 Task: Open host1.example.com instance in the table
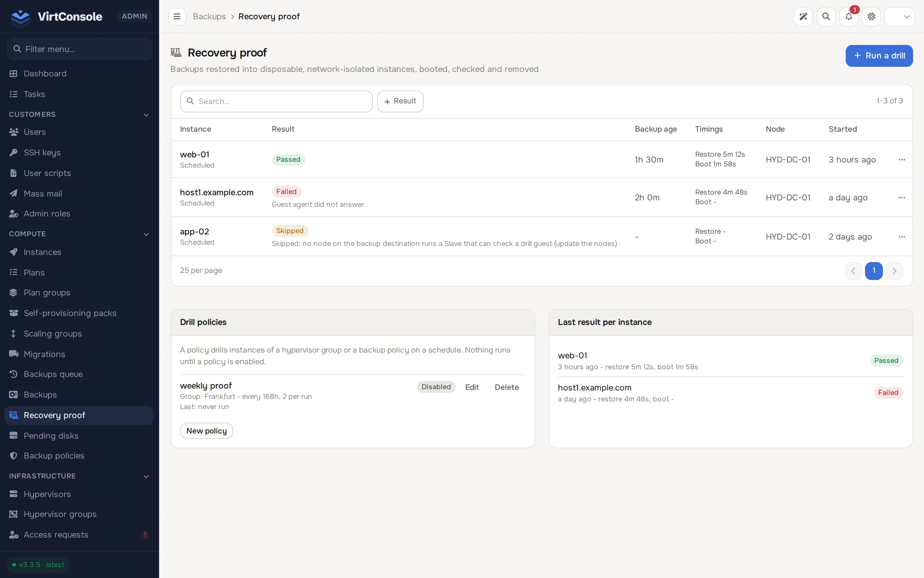point(217,192)
